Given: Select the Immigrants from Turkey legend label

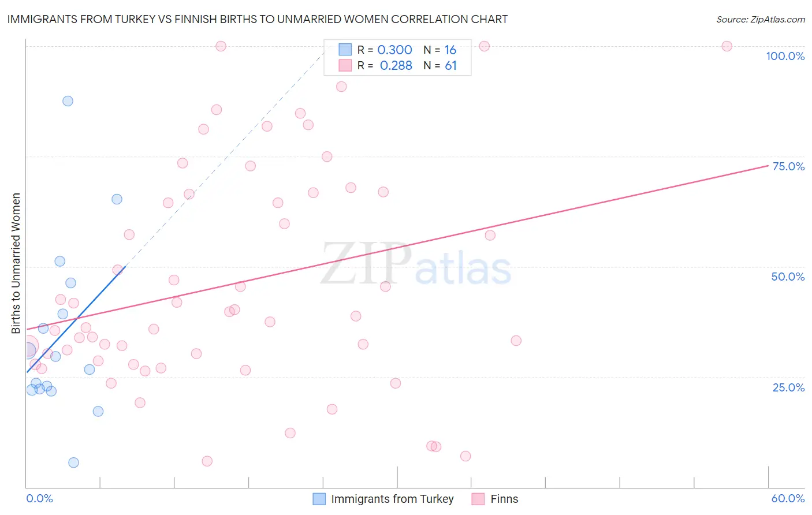Looking at the screenshot, I should coord(392,499).
